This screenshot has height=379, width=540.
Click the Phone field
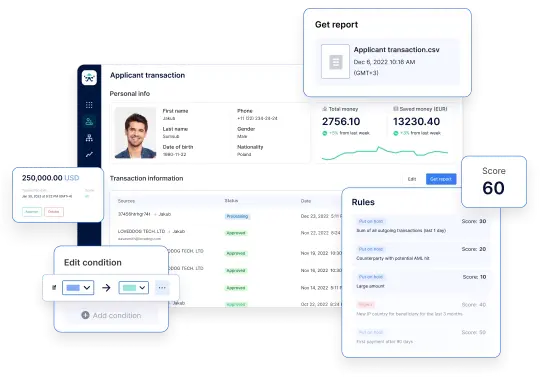coord(257,114)
